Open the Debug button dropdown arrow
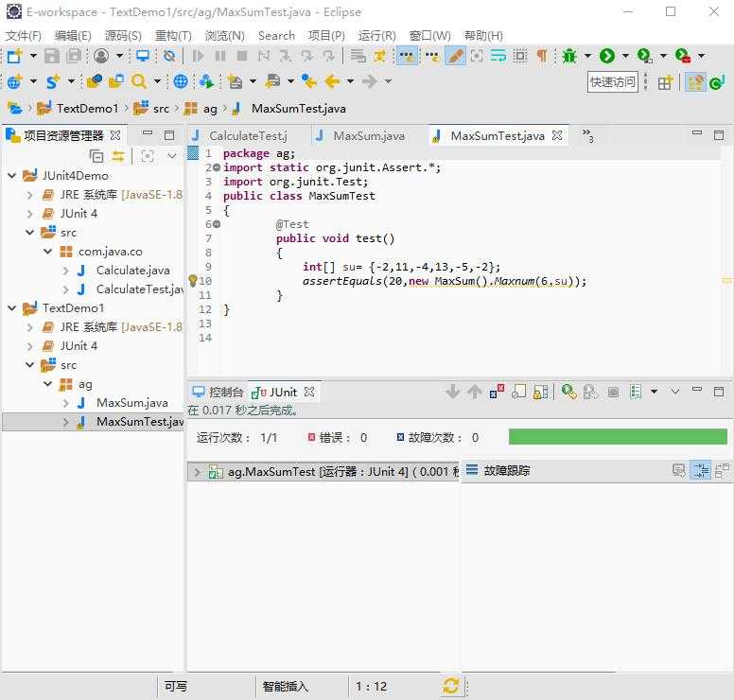This screenshot has width=734, height=700. pyautogui.click(x=587, y=56)
